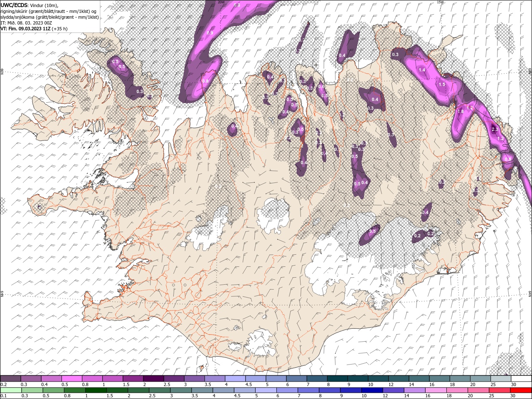This screenshot has width=532, height=399.
Task: Click the 2.3 precipitation value on the east coast
Action: click(x=495, y=130)
